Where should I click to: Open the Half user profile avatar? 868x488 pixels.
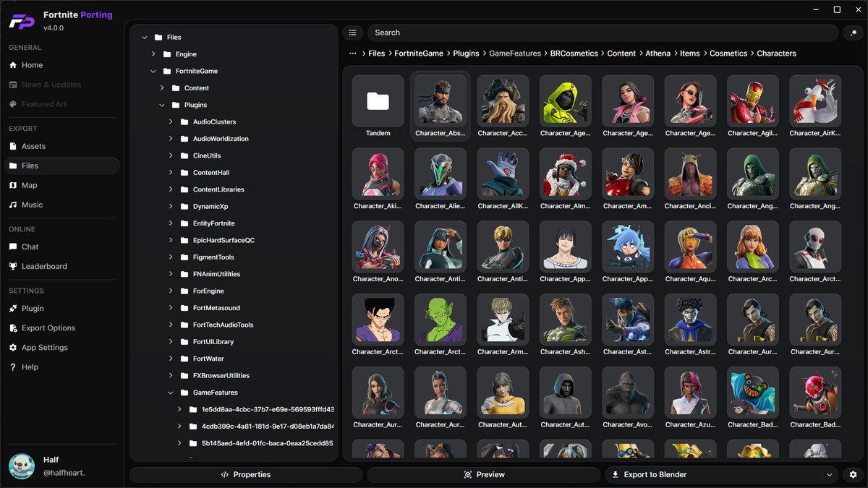(22, 466)
